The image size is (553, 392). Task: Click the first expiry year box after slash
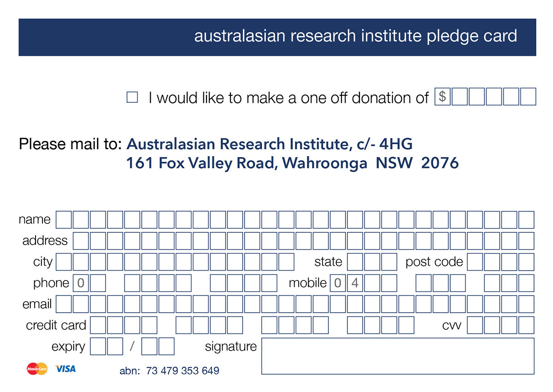click(149, 346)
